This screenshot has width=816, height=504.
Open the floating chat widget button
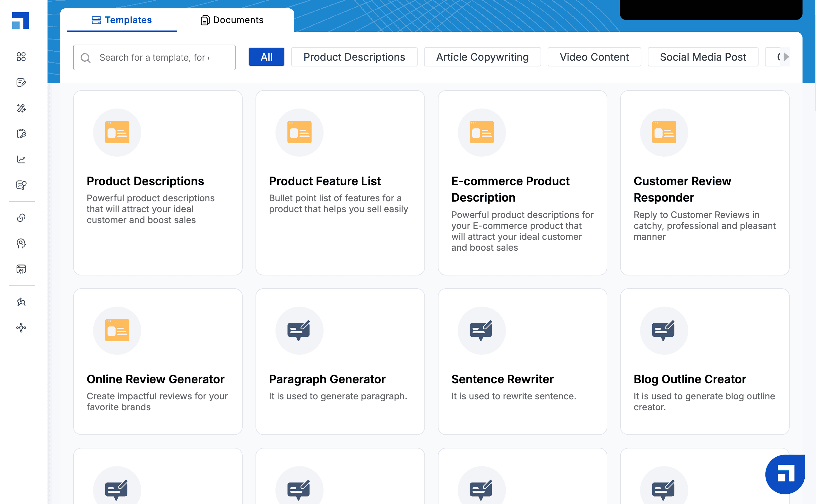point(785,474)
